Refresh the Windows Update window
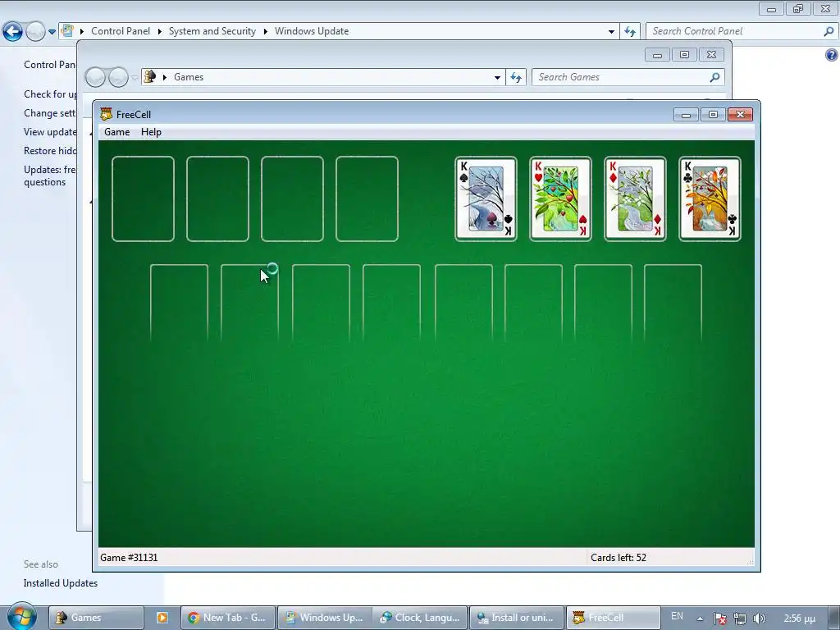This screenshot has width=840, height=630. [x=630, y=32]
